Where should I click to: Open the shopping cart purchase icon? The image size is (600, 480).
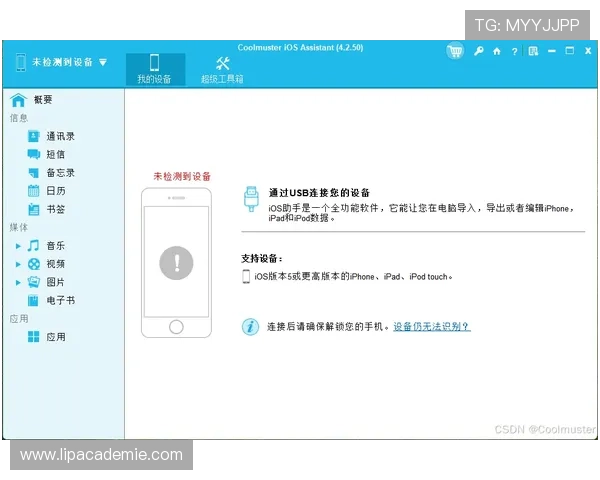tap(455, 51)
